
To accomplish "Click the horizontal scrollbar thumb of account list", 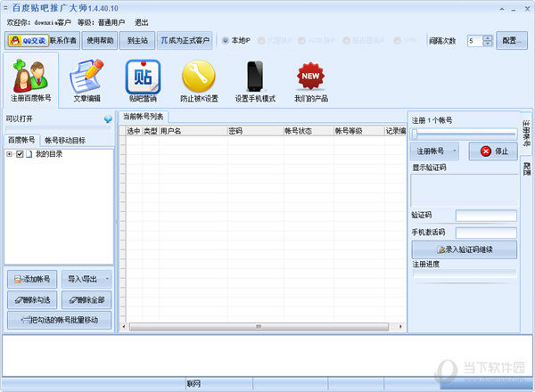I will [259, 327].
